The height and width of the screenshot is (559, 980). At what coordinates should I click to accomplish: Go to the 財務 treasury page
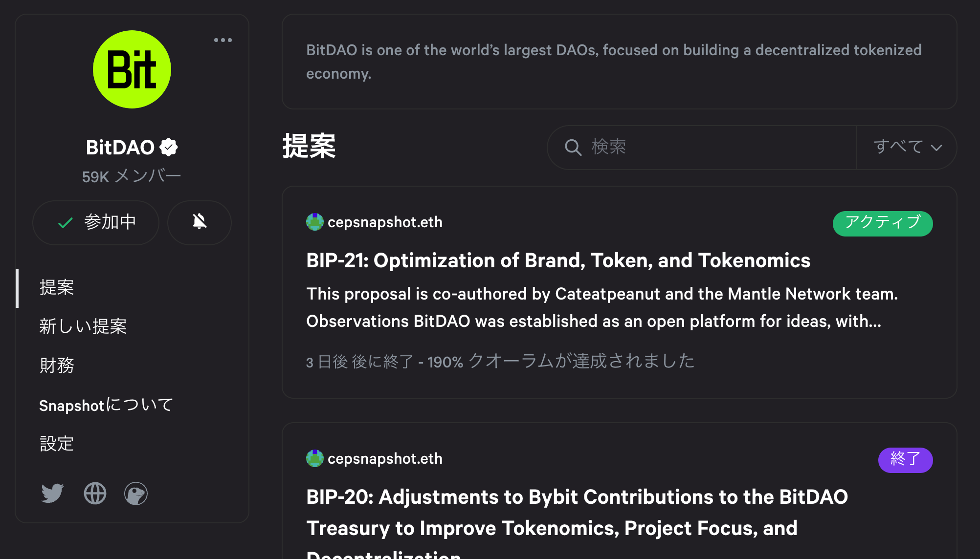pyautogui.click(x=57, y=365)
